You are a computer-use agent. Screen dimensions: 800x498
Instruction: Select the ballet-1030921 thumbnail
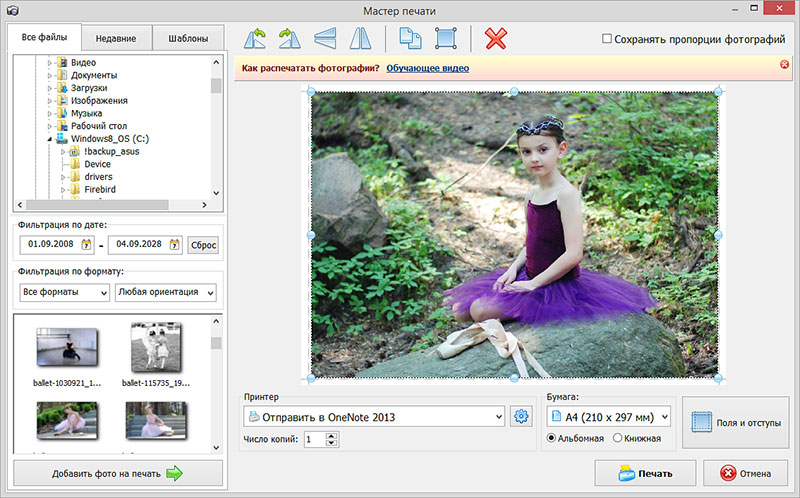pyautogui.click(x=66, y=349)
